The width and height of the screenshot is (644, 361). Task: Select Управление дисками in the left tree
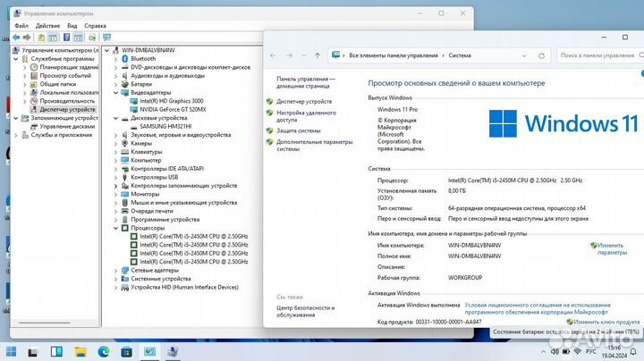(67, 126)
